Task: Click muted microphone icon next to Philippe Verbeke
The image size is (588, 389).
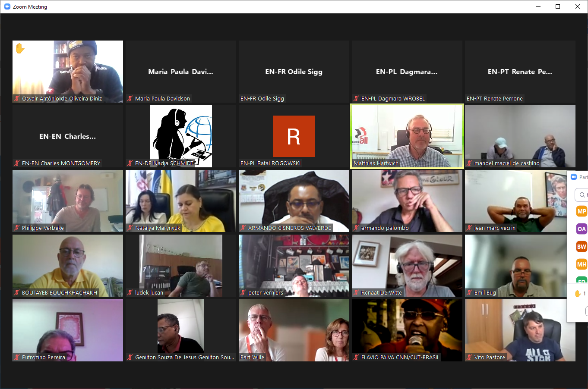Action: (17, 228)
